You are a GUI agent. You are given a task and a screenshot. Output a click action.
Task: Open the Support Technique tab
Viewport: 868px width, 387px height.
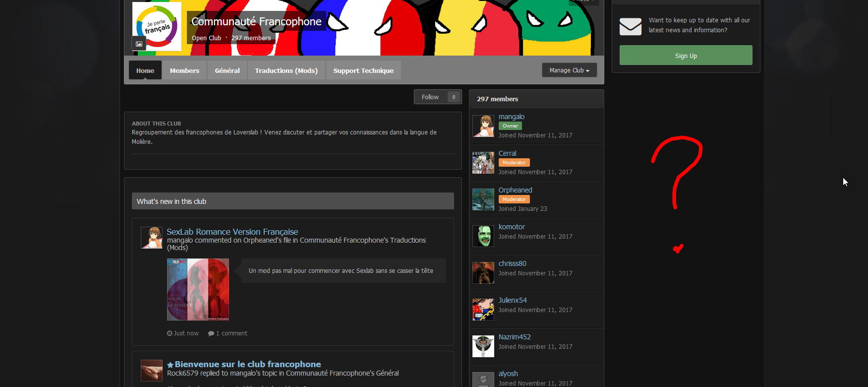pyautogui.click(x=363, y=70)
